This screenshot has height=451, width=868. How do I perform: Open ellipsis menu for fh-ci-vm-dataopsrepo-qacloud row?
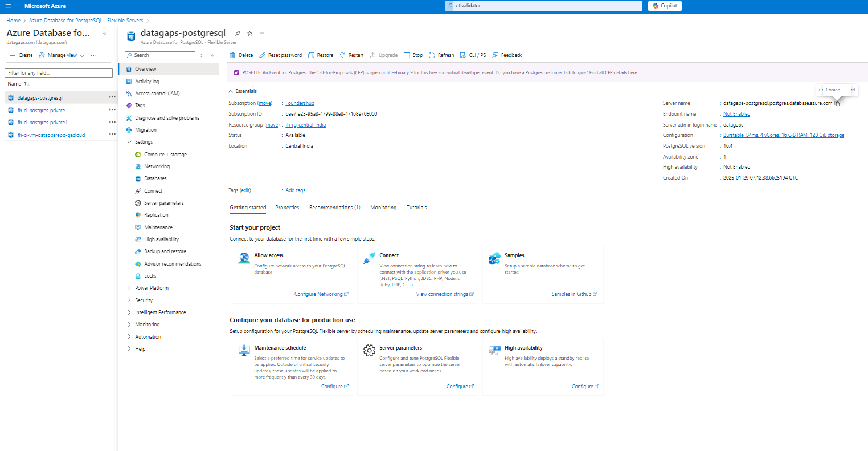coord(112,135)
